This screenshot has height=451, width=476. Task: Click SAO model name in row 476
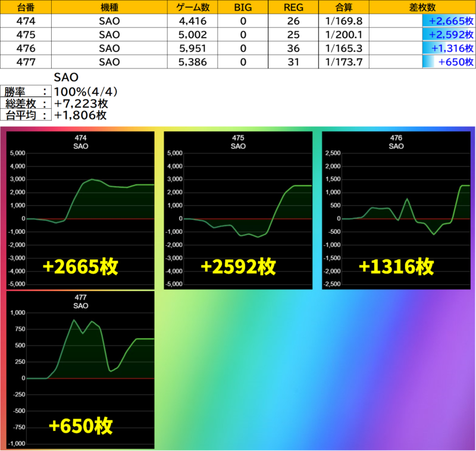pos(109,48)
